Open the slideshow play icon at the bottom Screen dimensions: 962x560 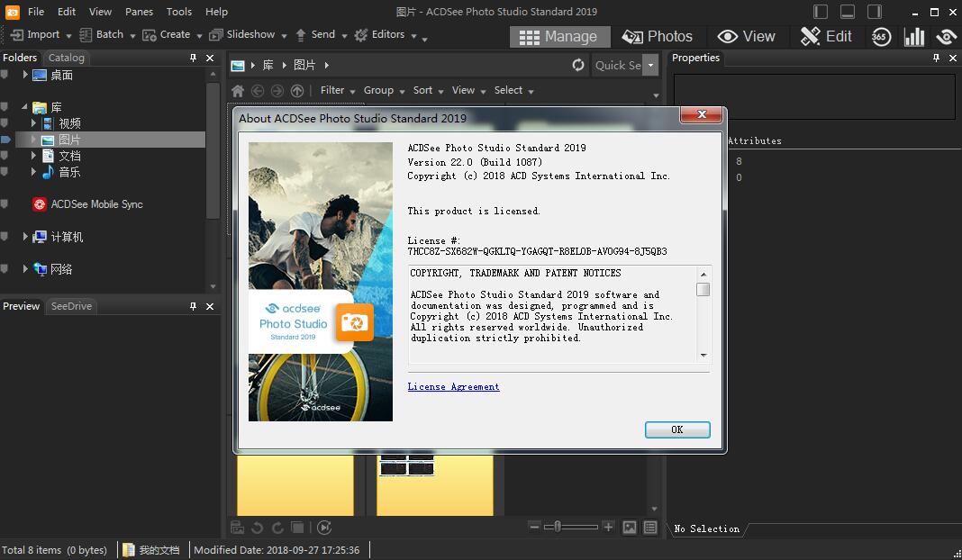click(323, 527)
